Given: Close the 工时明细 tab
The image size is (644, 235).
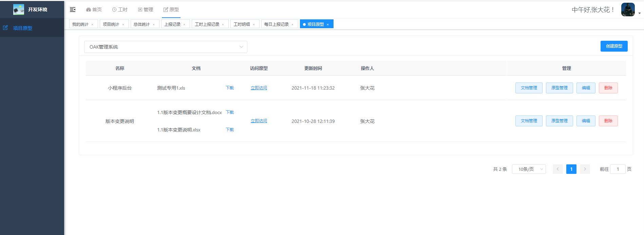Looking at the screenshot, I should [254, 24].
